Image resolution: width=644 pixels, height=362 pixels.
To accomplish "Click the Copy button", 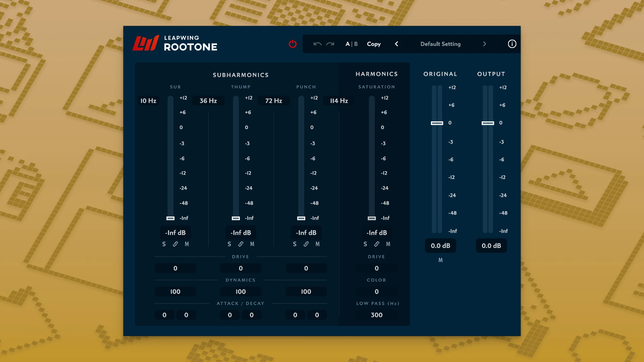I will [374, 44].
